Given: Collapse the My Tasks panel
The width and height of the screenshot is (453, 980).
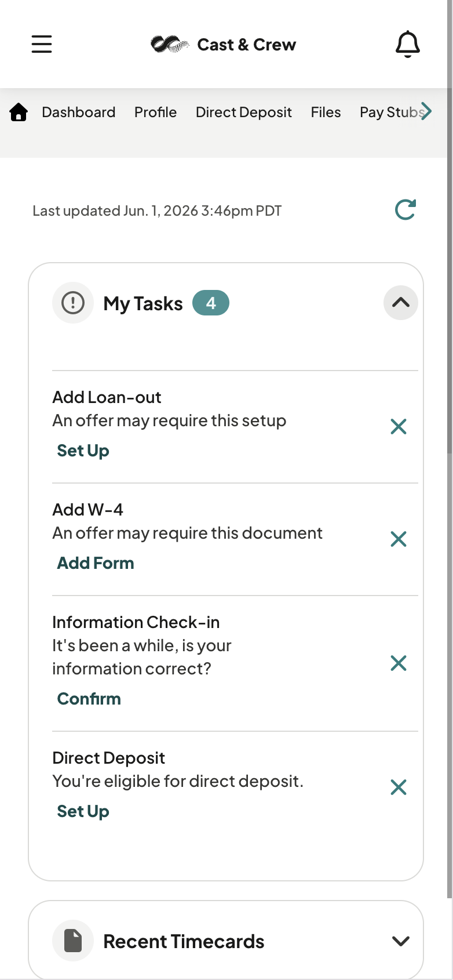Looking at the screenshot, I should click(x=401, y=303).
